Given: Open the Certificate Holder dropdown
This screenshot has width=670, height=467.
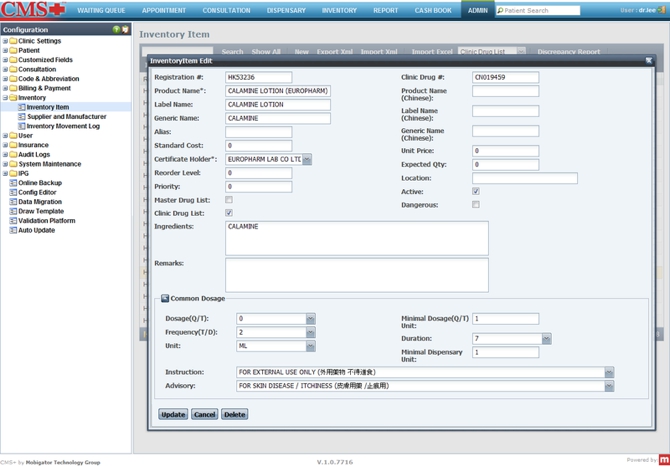Looking at the screenshot, I should tap(307, 159).
